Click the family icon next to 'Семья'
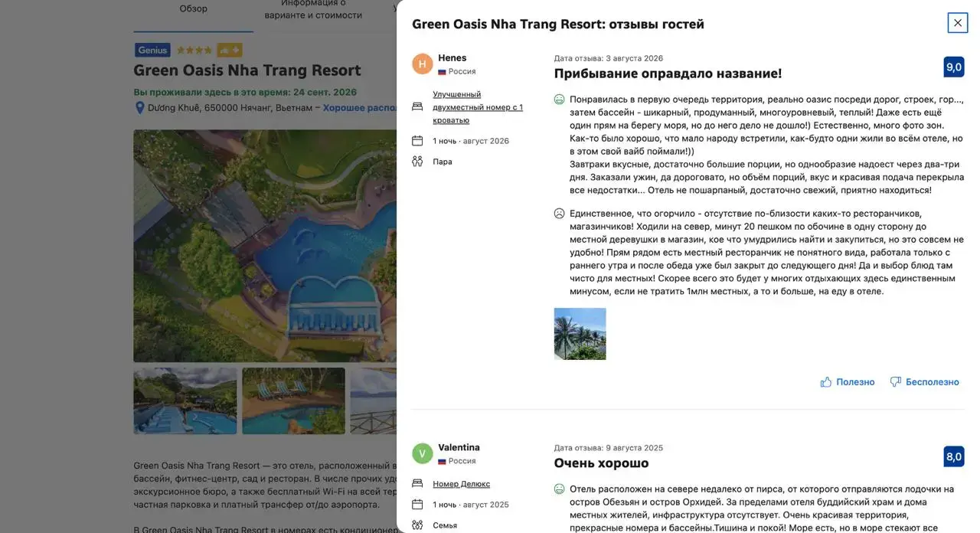Image resolution: width=980 pixels, height=533 pixels. pos(417,525)
